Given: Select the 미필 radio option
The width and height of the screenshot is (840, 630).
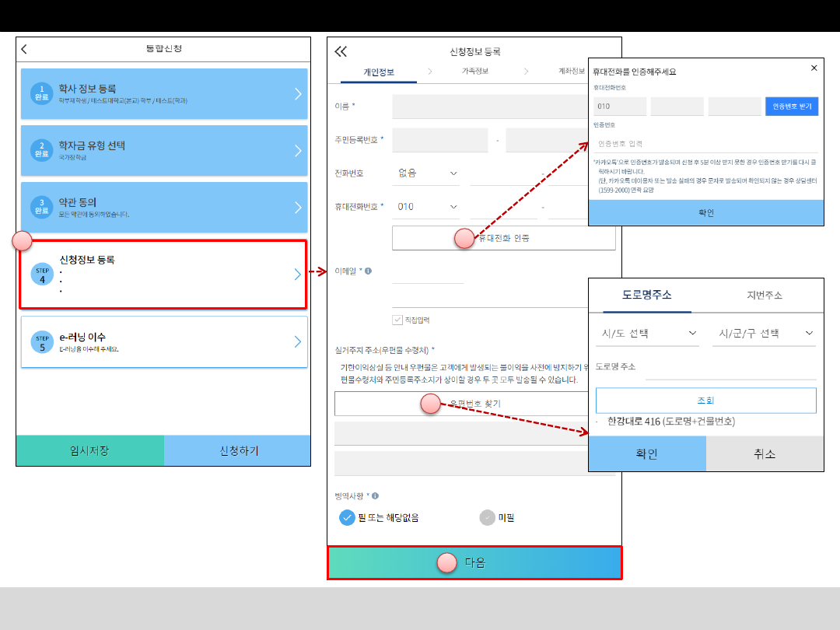Looking at the screenshot, I should click(x=488, y=517).
